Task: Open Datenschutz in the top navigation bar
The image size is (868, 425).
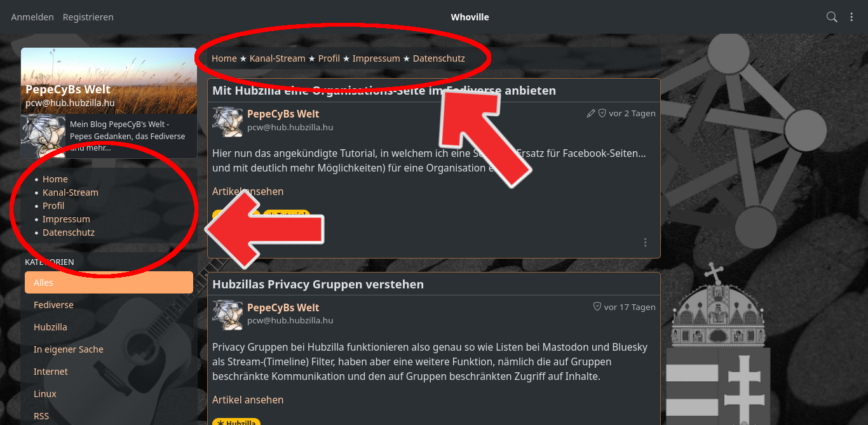Action: coord(439,58)
